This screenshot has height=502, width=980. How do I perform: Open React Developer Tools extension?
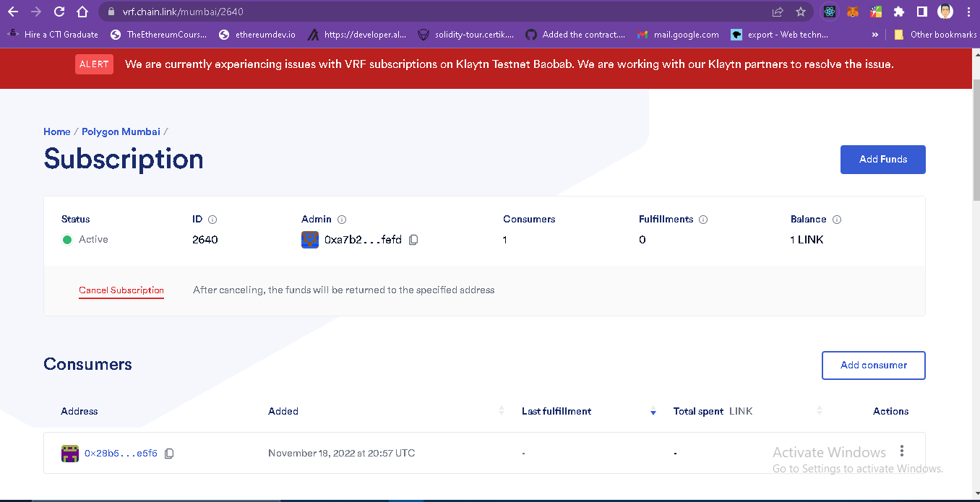[829, 12]
